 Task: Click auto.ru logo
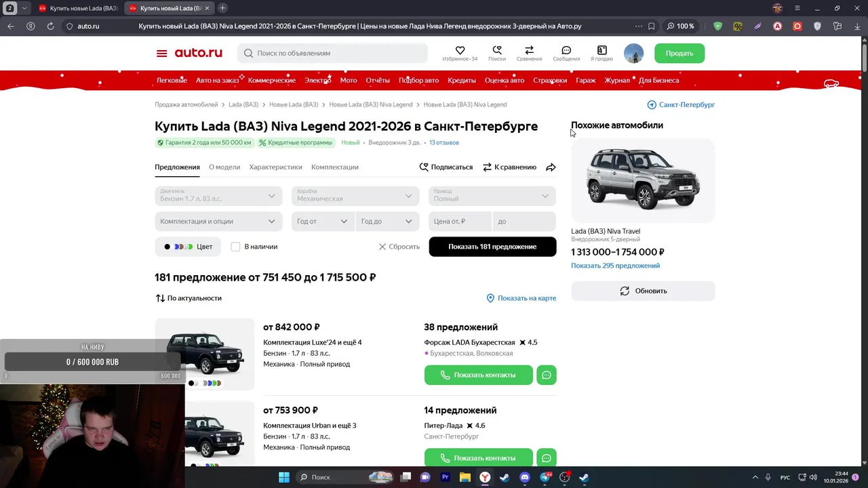198,53
